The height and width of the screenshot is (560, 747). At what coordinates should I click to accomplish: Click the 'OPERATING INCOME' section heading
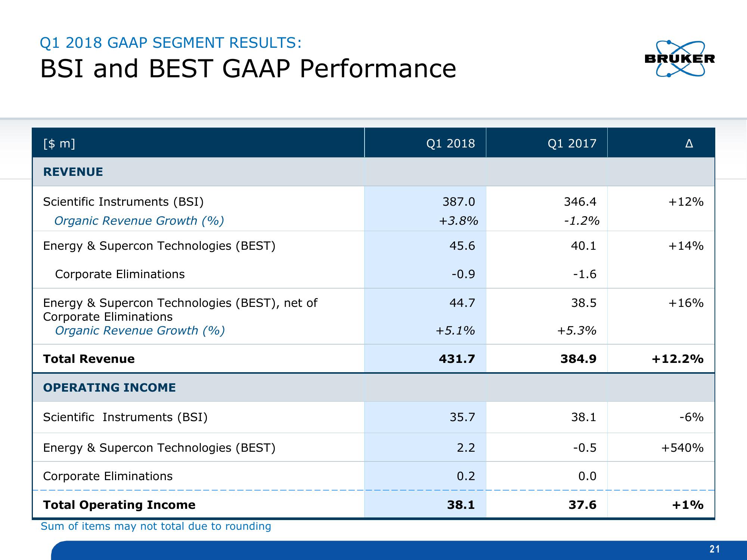coord(109,388)
